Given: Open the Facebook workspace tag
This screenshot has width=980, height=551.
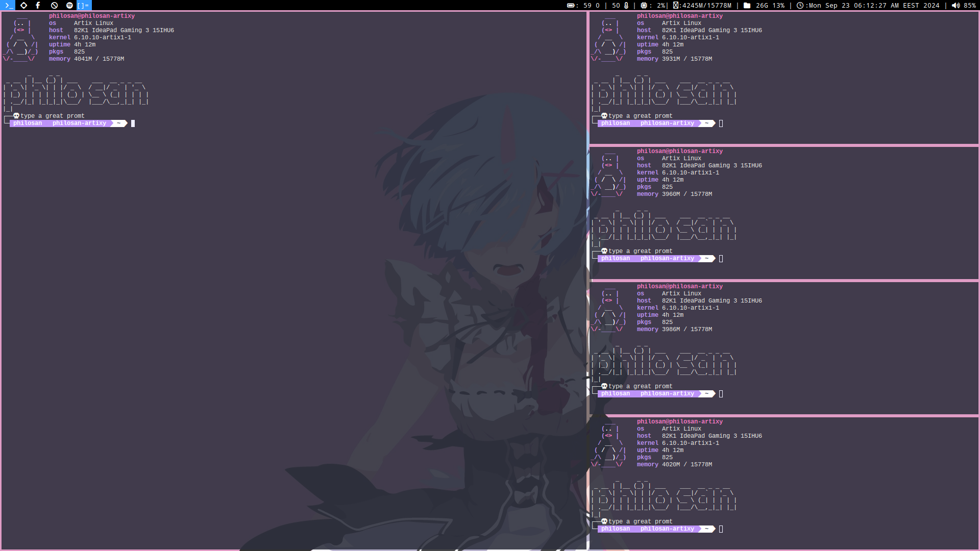Looking at the screenshot, I should tap(38, 5).
